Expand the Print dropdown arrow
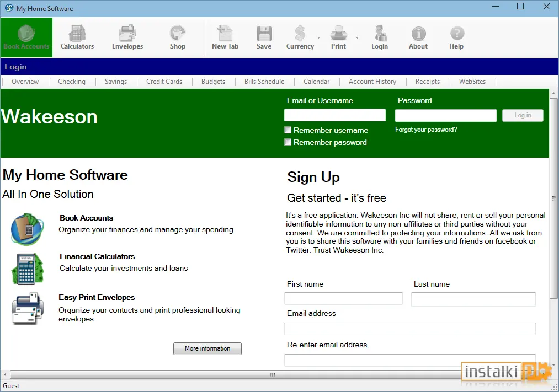The height and width of the screenshot is (392, 559). click(357, 37)
